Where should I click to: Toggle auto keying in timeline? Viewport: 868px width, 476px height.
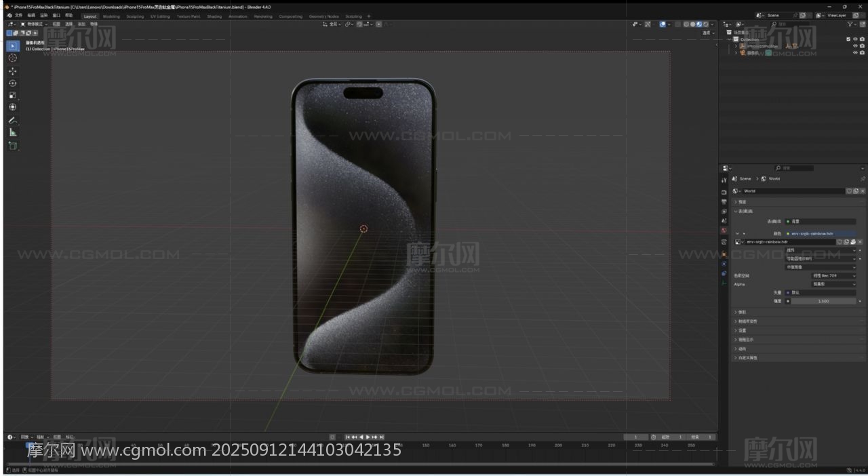(332, 437)
